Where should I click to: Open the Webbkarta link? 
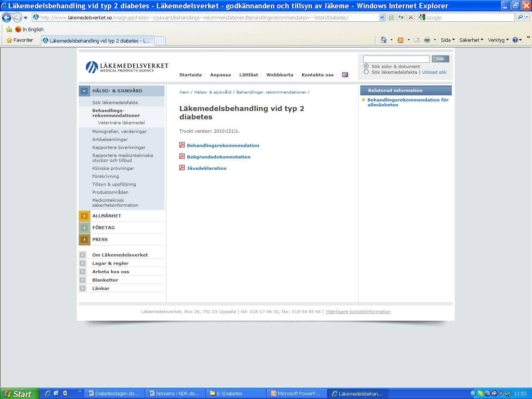[x=280, y=75]
